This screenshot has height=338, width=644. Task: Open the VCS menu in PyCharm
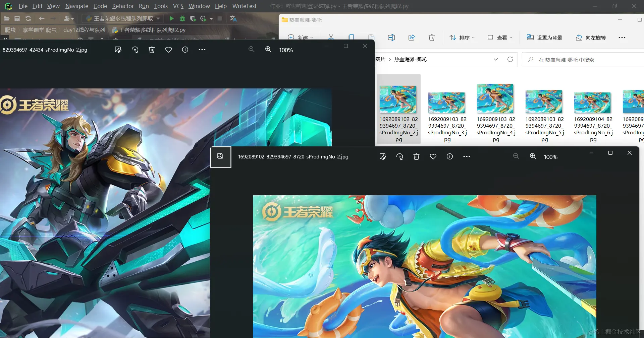(178, 6)
